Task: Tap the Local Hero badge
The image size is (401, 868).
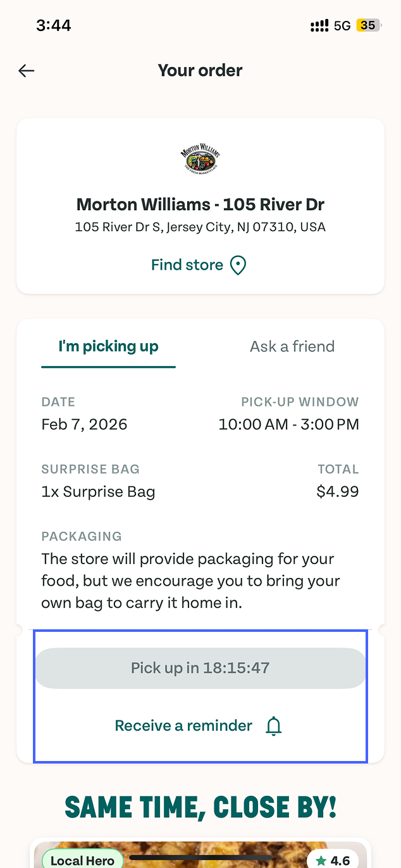Action: click(82, 860)
